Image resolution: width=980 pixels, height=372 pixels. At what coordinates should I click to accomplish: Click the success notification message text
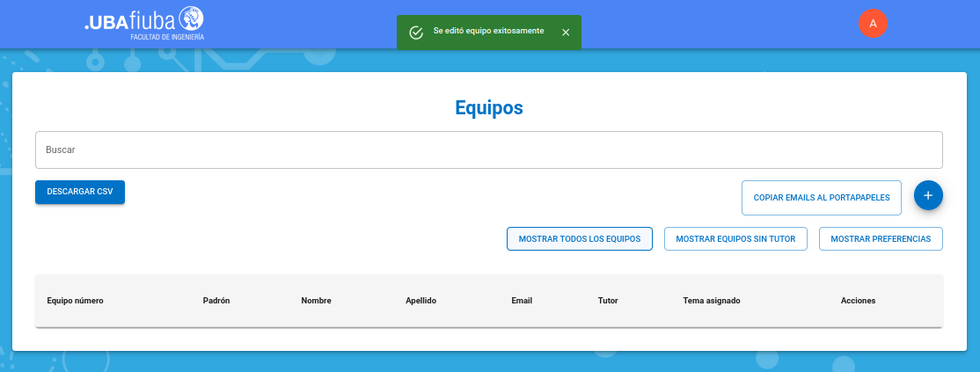[x=488, y=31]
